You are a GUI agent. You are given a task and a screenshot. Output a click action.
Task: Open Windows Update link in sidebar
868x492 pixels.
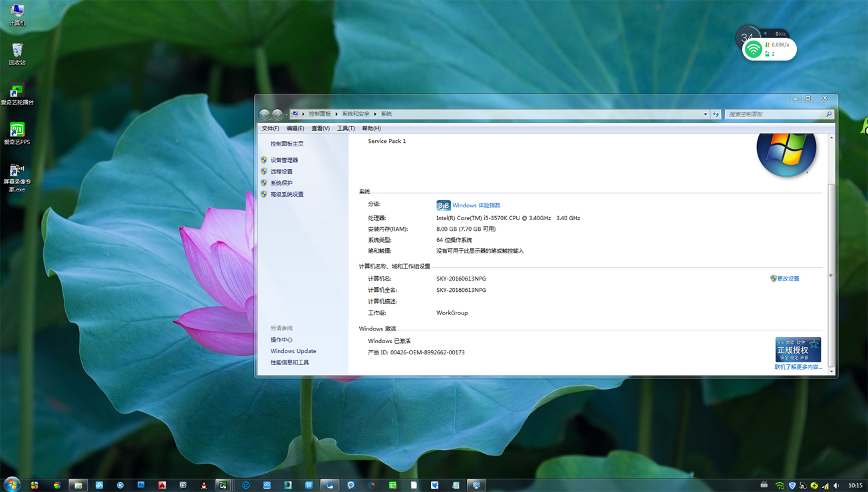[x=293, y=351]
